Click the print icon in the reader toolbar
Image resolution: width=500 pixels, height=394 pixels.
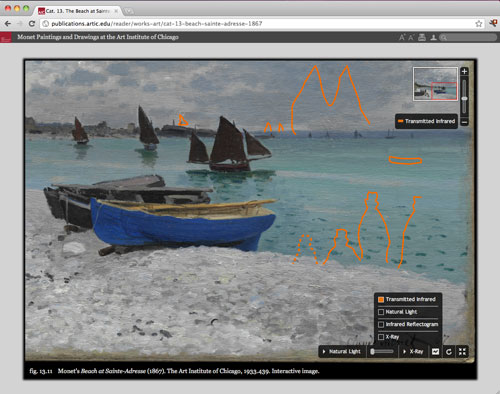[422, 37]
